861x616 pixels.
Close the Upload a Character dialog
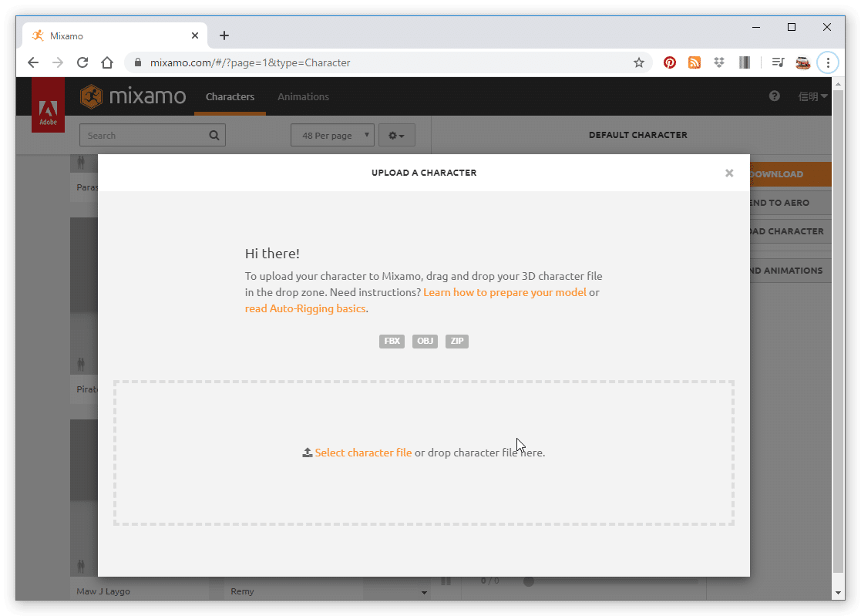coord(728,173)
